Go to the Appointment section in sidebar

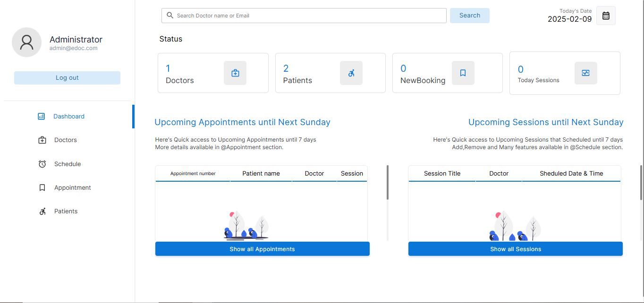[72, 187]
